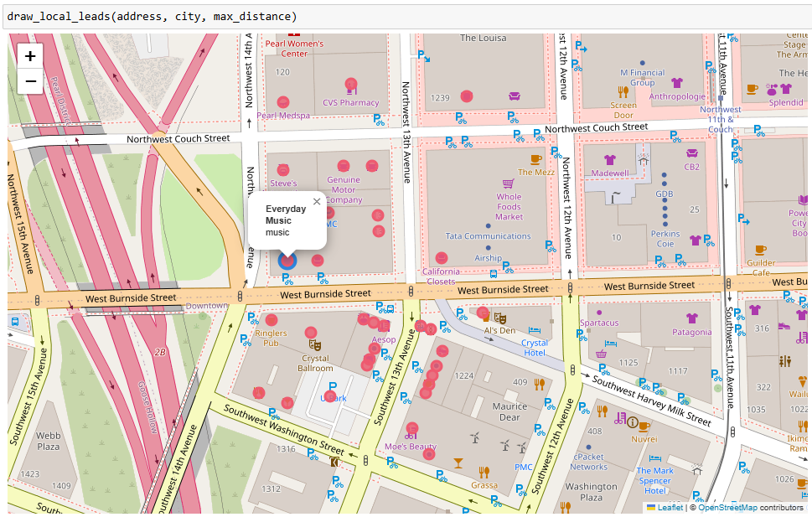Click the Whole Foods Market label
This screenshot has height=517, width=812.
point(509,207)
